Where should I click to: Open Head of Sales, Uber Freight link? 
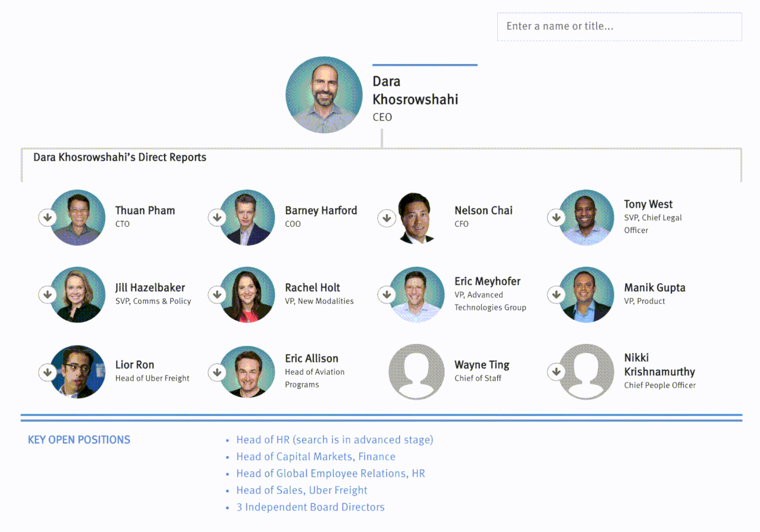pos(301,490)
